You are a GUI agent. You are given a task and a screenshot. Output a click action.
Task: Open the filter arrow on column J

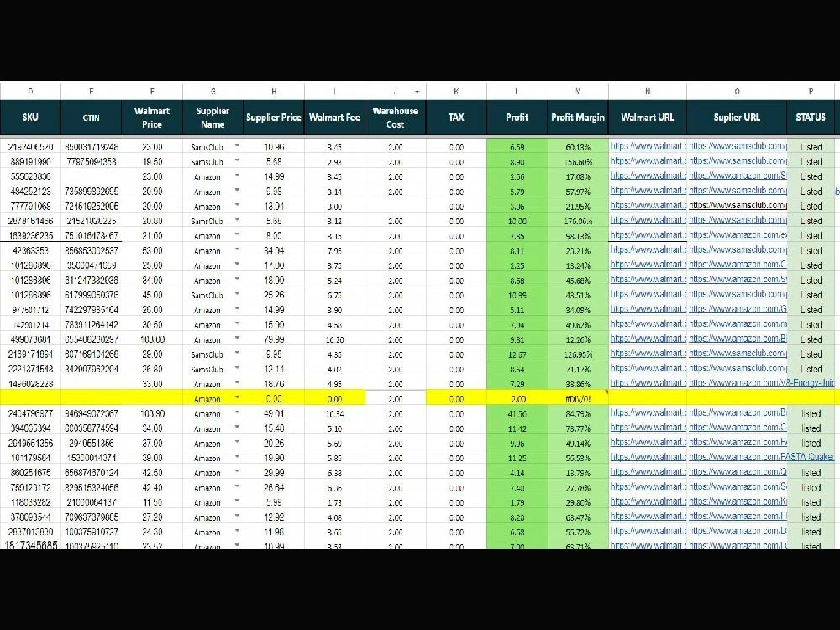pos(417,92)
